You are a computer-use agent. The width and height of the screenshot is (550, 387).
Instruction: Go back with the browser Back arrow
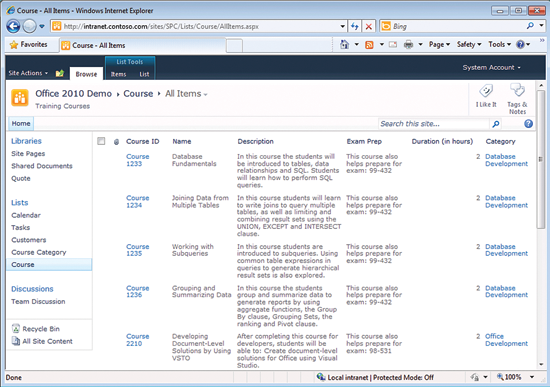tap(14, 26)
